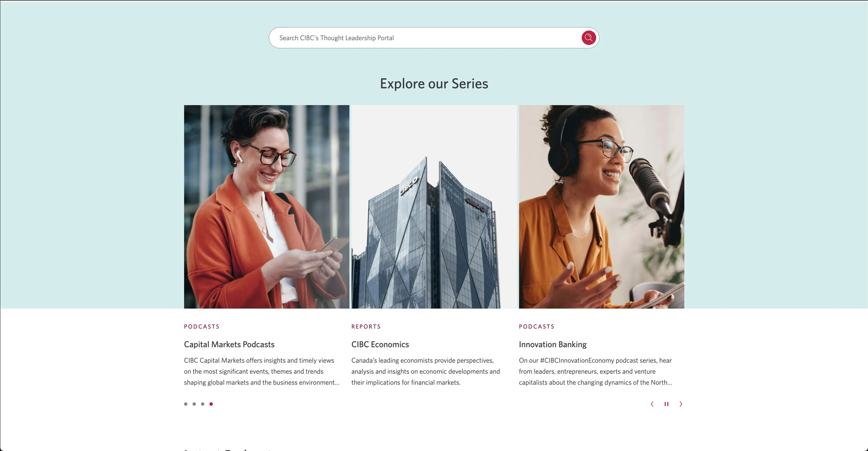Viewport: 868px width, 451px height.
Task: Click the REPORTS category label
Action: (366, 326)
